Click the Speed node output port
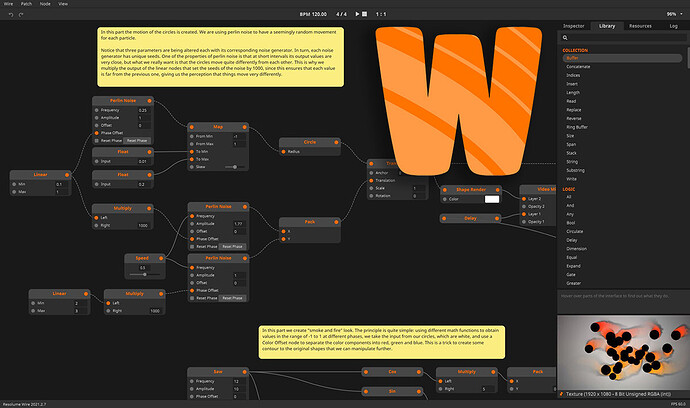 (161, 258)
